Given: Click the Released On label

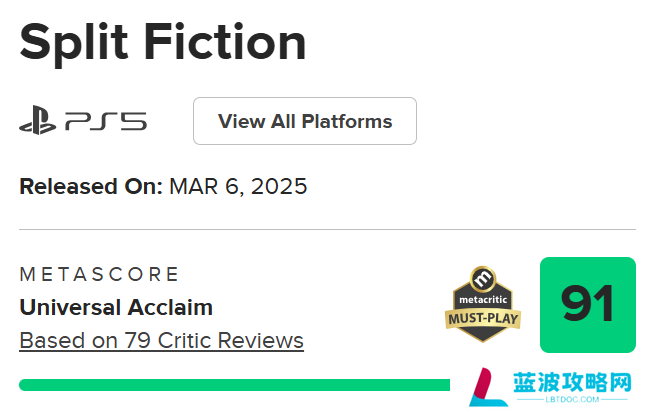Looking at the screenshot, I should tap(91, 187).
